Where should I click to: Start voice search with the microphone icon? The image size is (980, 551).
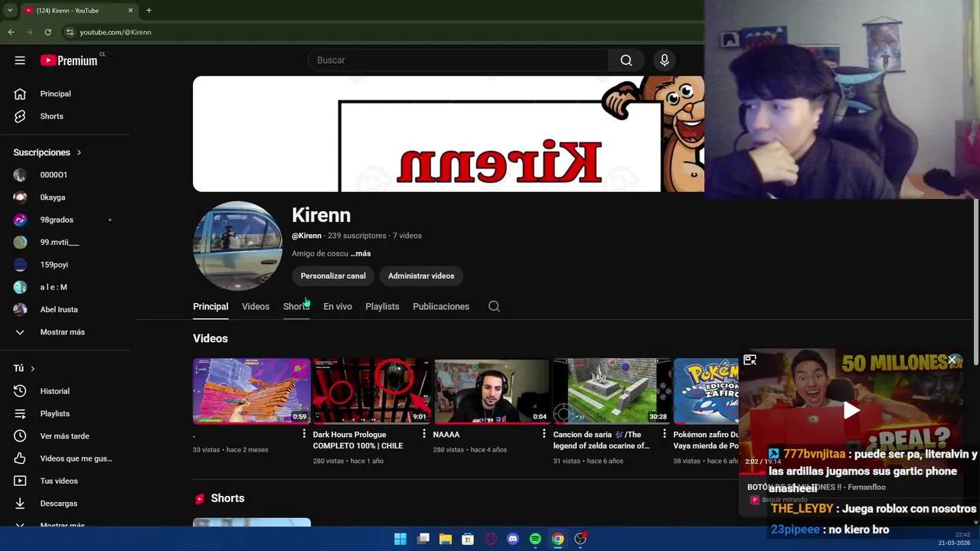pyautogui.click(x=665, y=60)
